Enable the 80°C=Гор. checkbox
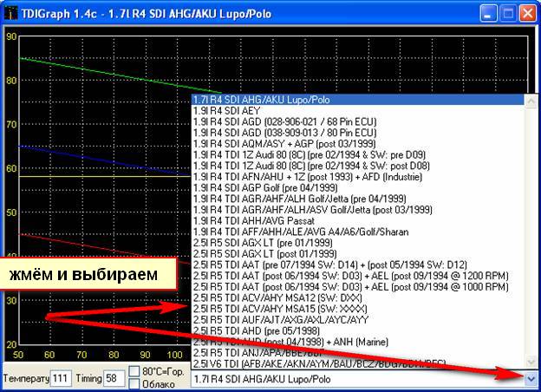The image size is (541, 392). [x=134, y=371]
